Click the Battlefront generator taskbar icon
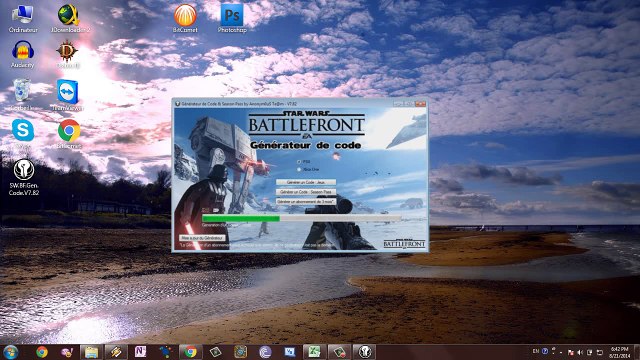Screen dimensions: 640x360 (364, 352)
